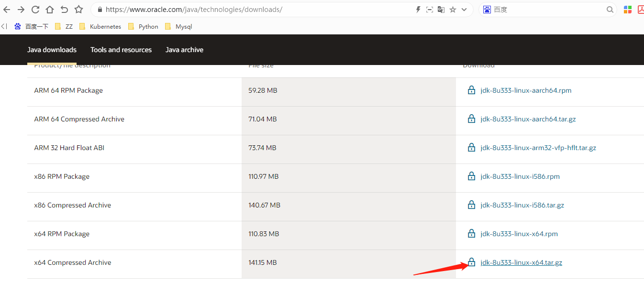The height and width of the screenshot is (294, 644).
Task: Click the padlock icon in the address bar
Action: click(100, 10)
